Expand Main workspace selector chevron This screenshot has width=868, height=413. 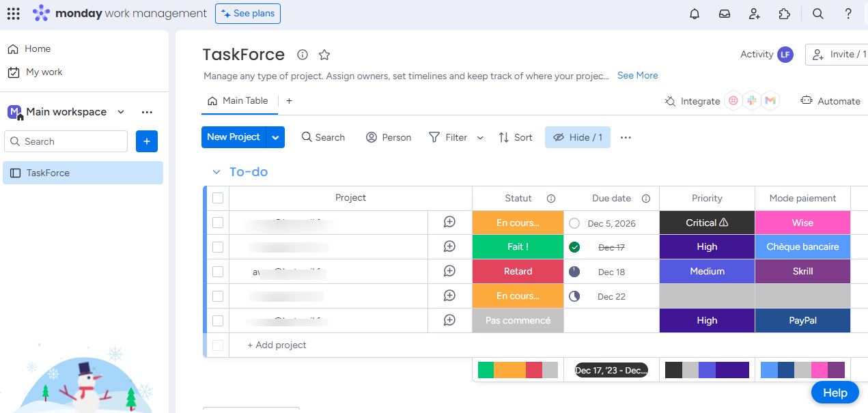pyautogui.click(x=121, y=112)
